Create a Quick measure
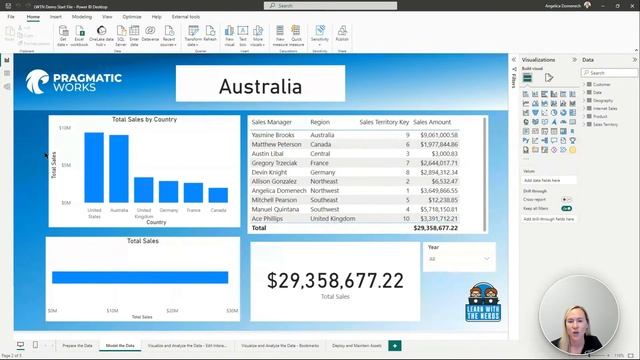640x360 pixels. [x=296, y=36]
